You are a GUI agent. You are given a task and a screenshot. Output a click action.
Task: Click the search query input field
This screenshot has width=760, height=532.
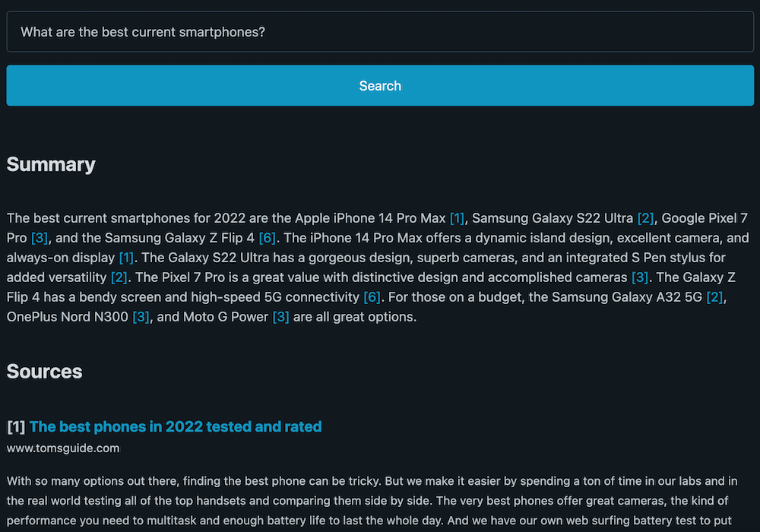pos(380,32)
